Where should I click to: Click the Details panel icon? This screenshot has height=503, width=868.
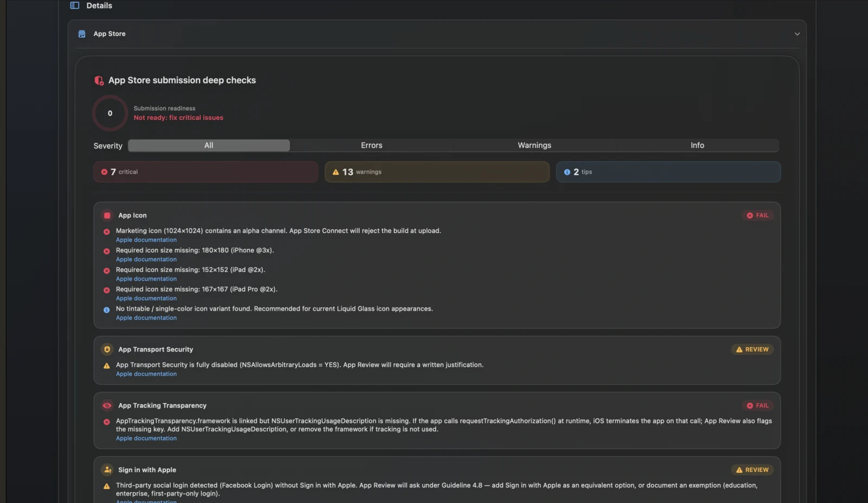(x=75, y=5)
